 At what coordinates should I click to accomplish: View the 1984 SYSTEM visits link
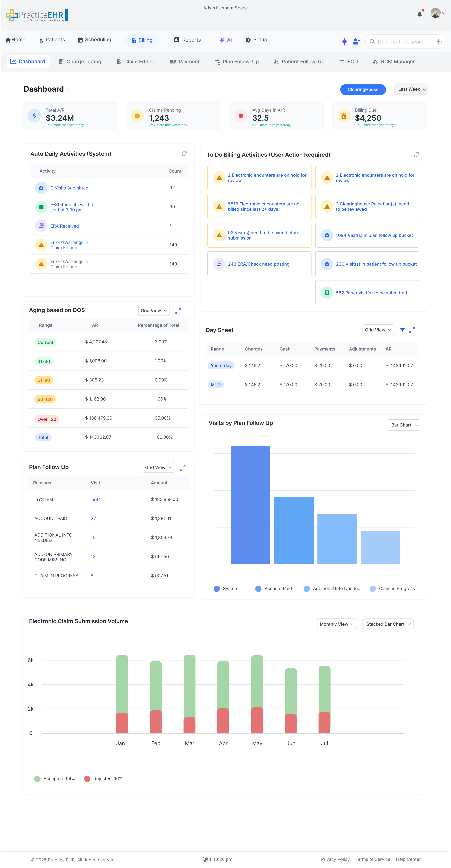click(96, 499)
